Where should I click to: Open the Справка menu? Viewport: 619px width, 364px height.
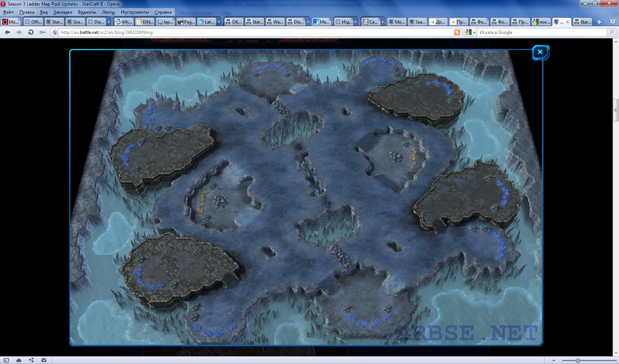[163, 12]
